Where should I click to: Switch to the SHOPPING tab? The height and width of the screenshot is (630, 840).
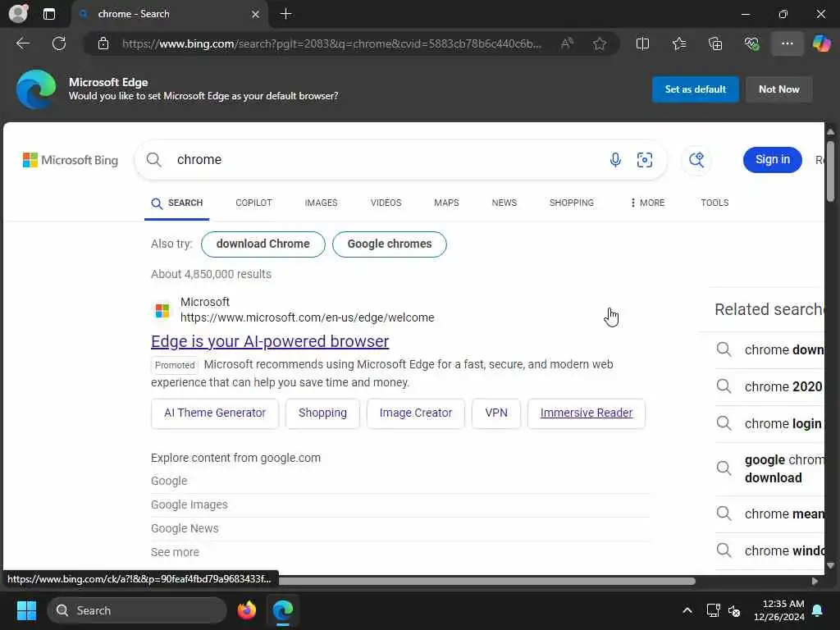click(x=572, y=203)
